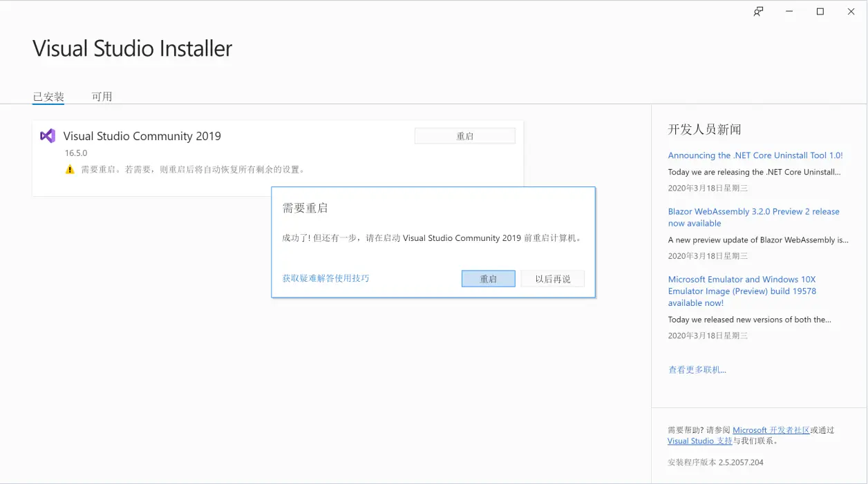
Task: Open the .NET Core Uninstall Tool 1.0 announcement
Action: click(x=755, y=155)
